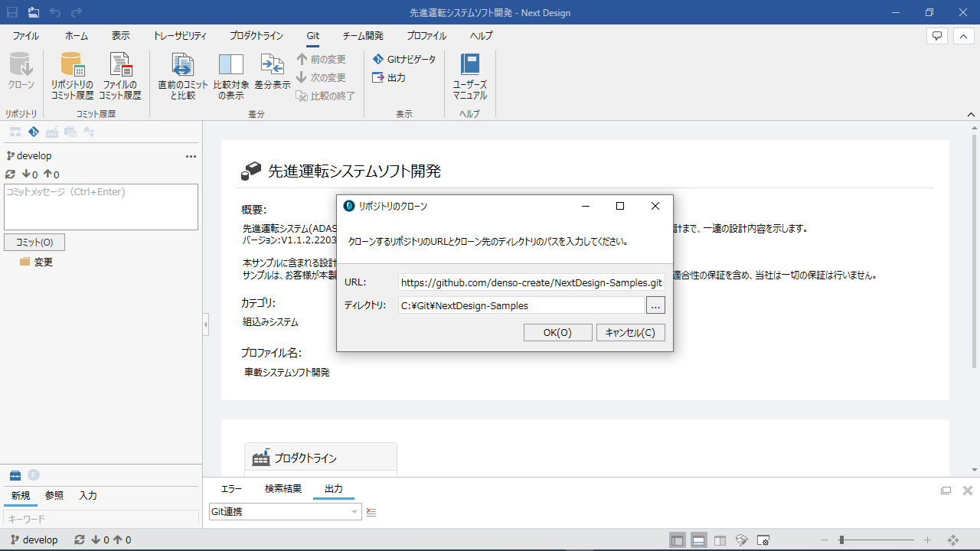Click the directory path field
This screenshot has height=551, width=980.
click(x=521, y=305)
